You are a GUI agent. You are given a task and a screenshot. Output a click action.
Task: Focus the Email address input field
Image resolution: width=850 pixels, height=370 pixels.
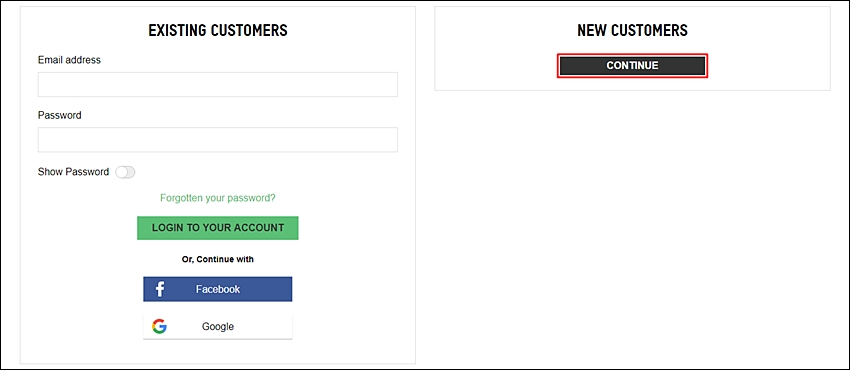[x=217, y=85]
